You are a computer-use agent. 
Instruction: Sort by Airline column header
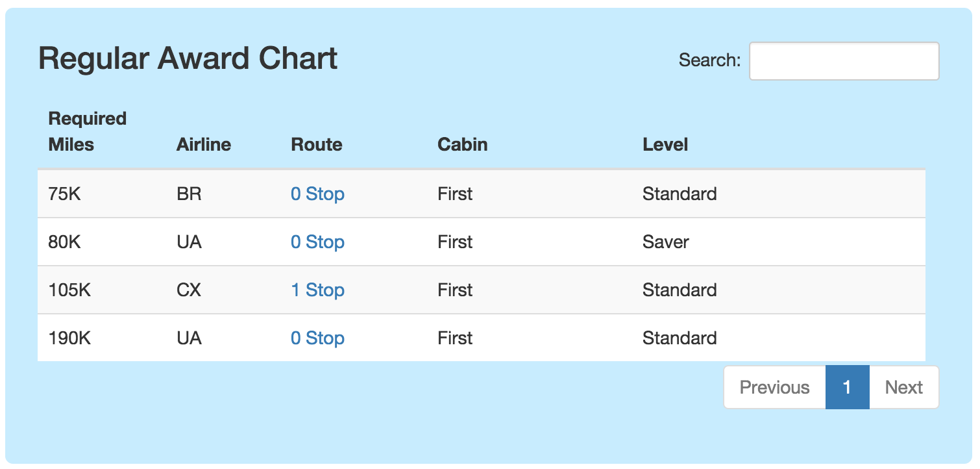tap(204, 144)
